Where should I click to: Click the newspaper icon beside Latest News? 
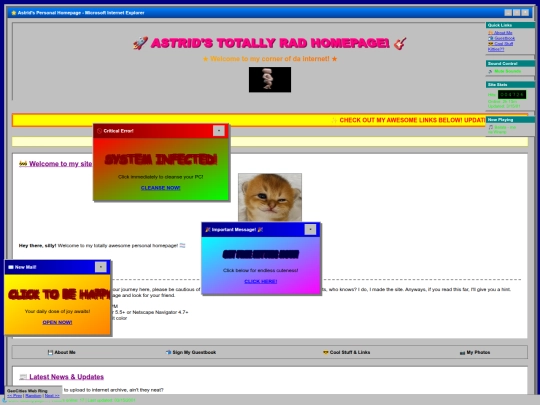pyautogui.click(x=23, y=377)
